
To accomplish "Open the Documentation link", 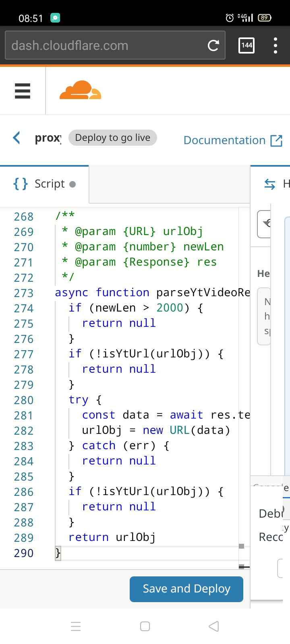I will (224, 140).
